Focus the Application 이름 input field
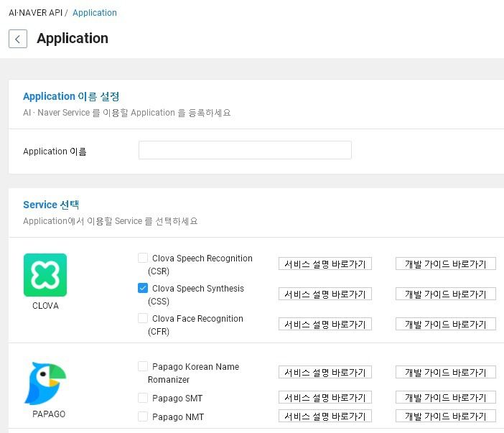This screenshot has height=433, width=504. [245, 150]
